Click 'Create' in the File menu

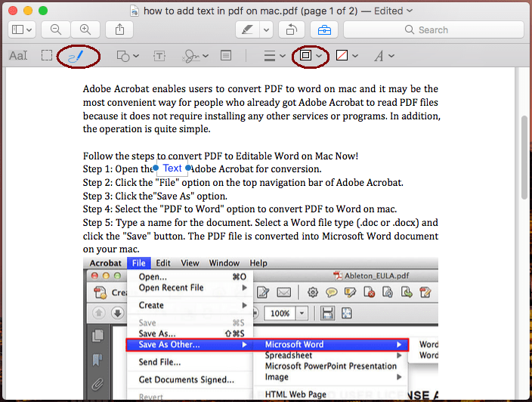190,305
